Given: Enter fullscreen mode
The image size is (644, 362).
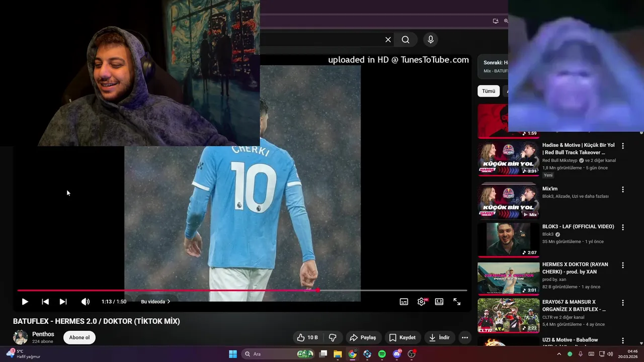Looking at the screenshot, I should point(457,302).
